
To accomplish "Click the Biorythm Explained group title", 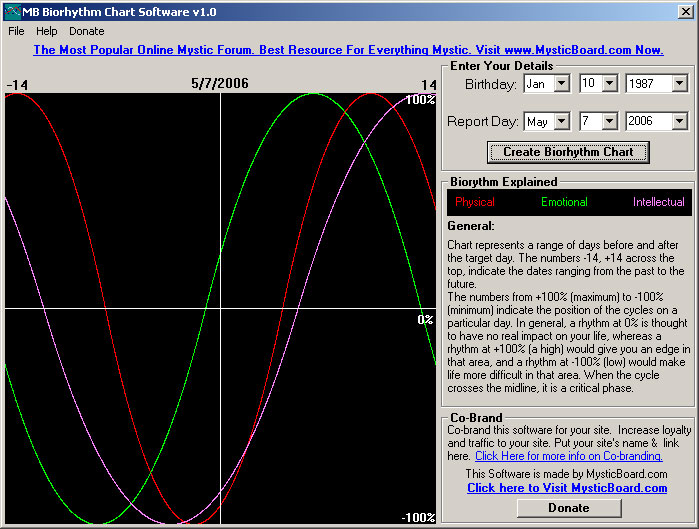I will pos(504,182).
